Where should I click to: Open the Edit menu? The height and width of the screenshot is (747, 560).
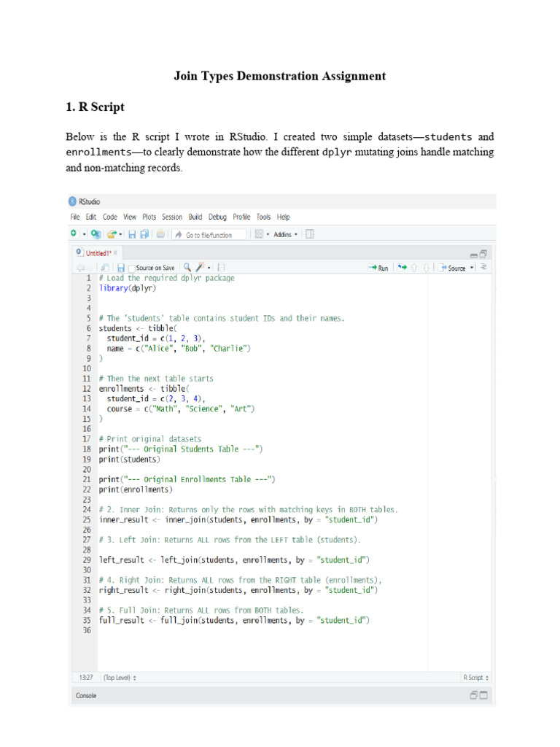click(x=91, y=217)
